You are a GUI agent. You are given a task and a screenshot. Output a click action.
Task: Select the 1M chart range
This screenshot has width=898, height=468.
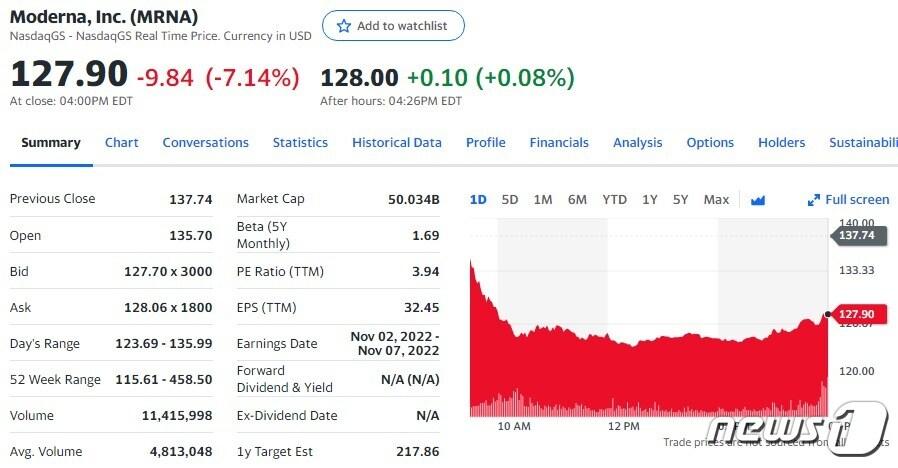(543, 200)
